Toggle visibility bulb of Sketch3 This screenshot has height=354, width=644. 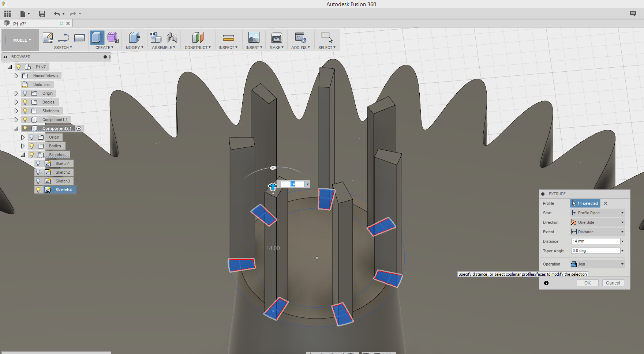38,181
